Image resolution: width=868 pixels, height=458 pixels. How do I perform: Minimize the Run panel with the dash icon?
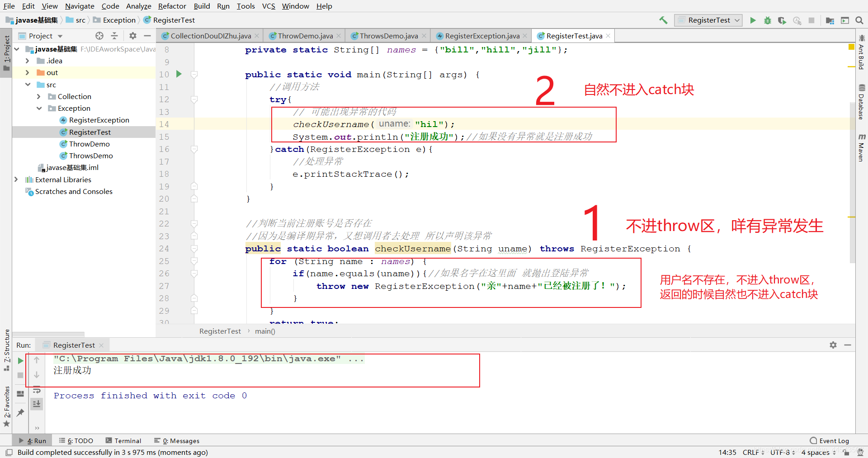pos(848,345)
